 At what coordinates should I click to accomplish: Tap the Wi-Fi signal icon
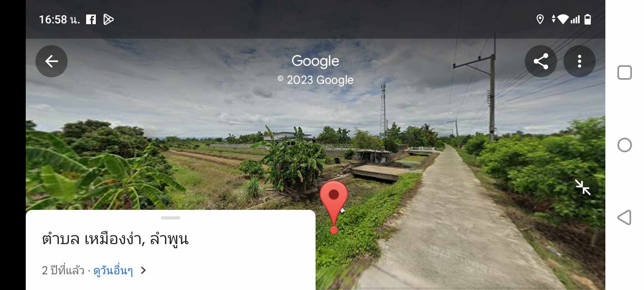(x=563, y=19)
